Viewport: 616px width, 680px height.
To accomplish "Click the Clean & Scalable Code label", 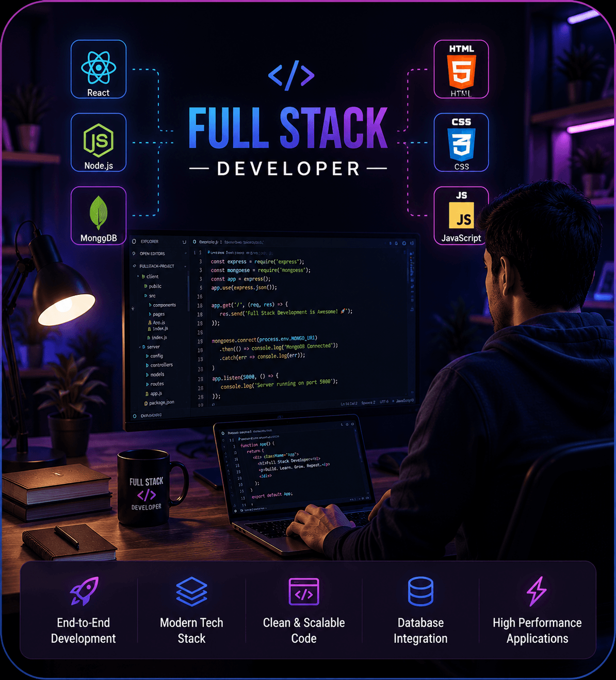I will tap(304, 630).
